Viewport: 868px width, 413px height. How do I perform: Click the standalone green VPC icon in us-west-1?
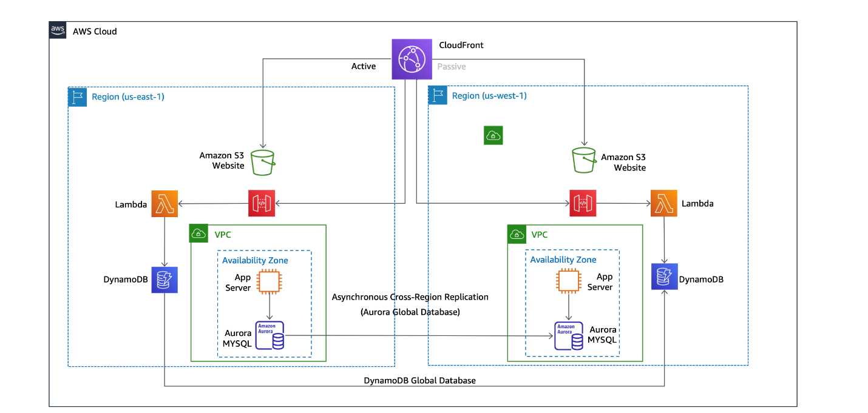(493, 135)
